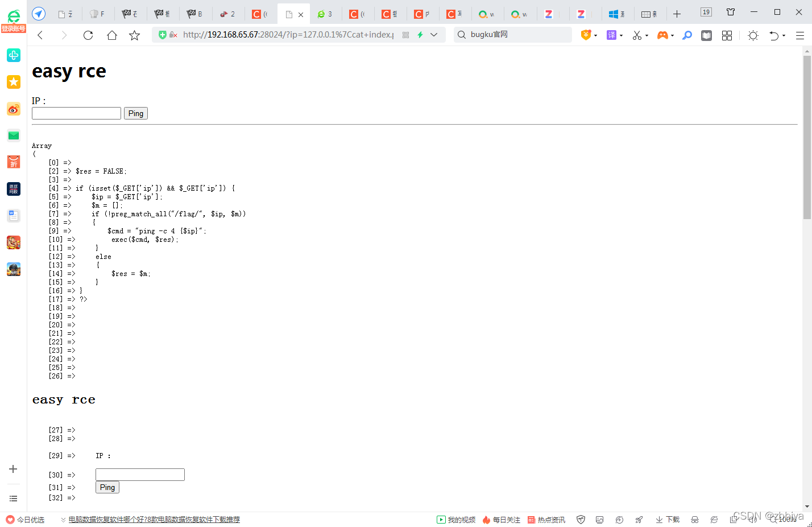This screenshot has height=527, width=812.
Task: Open 我的视频 in status bar
Action: pyautogui.click(x=456, y=520)
